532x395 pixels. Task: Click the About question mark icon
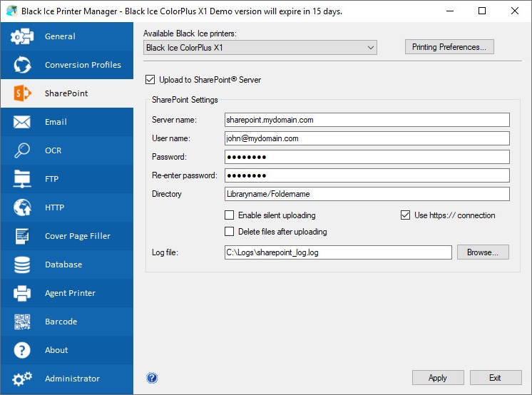[x=22, y=350]
